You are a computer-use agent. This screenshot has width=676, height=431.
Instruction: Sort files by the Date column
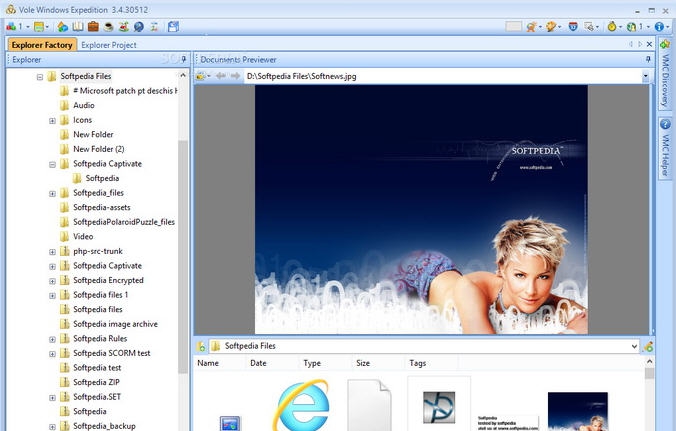[x=258, y=363]
